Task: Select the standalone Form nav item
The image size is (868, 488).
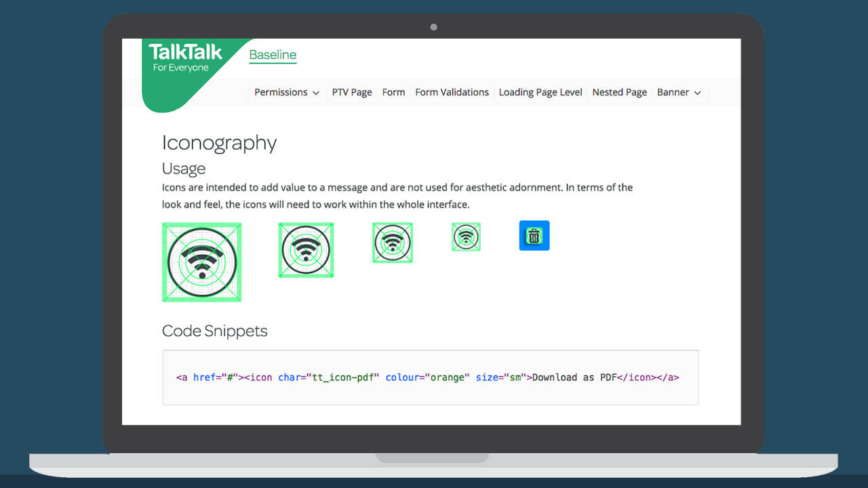Action: [393, 92]
